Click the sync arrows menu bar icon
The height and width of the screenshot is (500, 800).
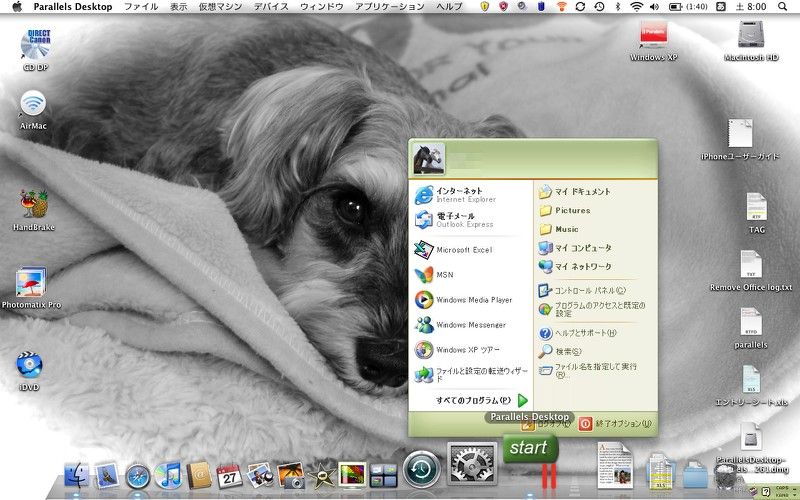pyautogui.click(x=580, y=7)
